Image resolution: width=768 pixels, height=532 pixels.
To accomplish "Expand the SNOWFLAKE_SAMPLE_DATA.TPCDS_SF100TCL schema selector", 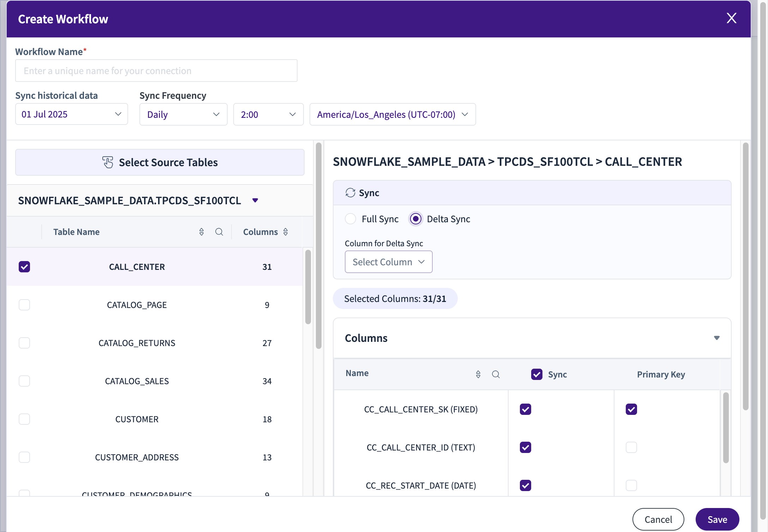I will click(255, 201).
